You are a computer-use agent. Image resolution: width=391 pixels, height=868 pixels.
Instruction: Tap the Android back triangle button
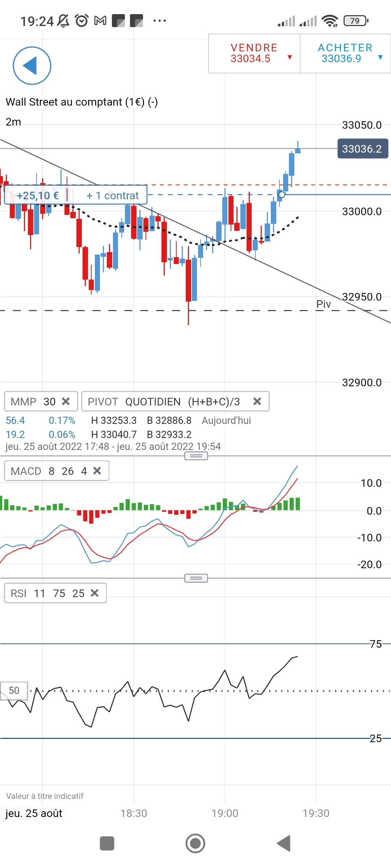tap(284, 843)
